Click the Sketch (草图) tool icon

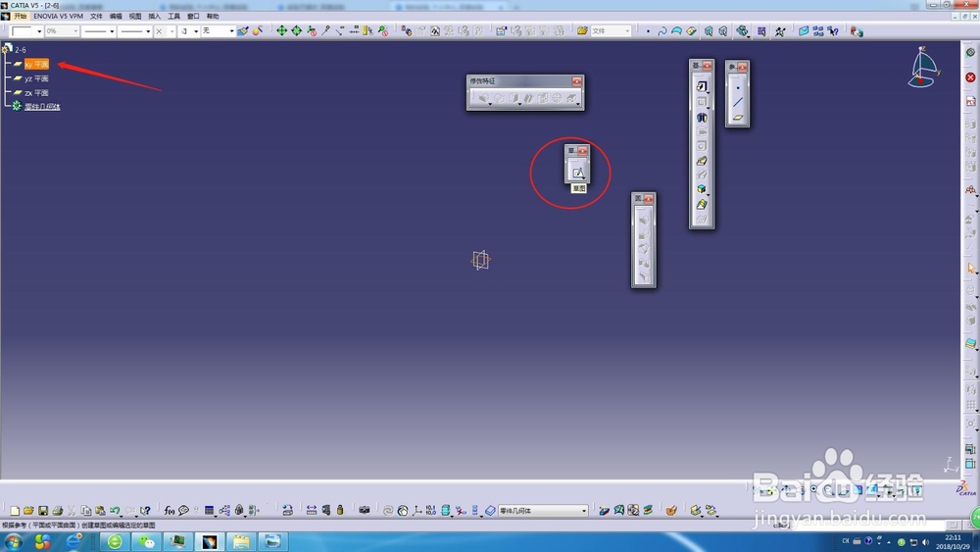[577, 173]
